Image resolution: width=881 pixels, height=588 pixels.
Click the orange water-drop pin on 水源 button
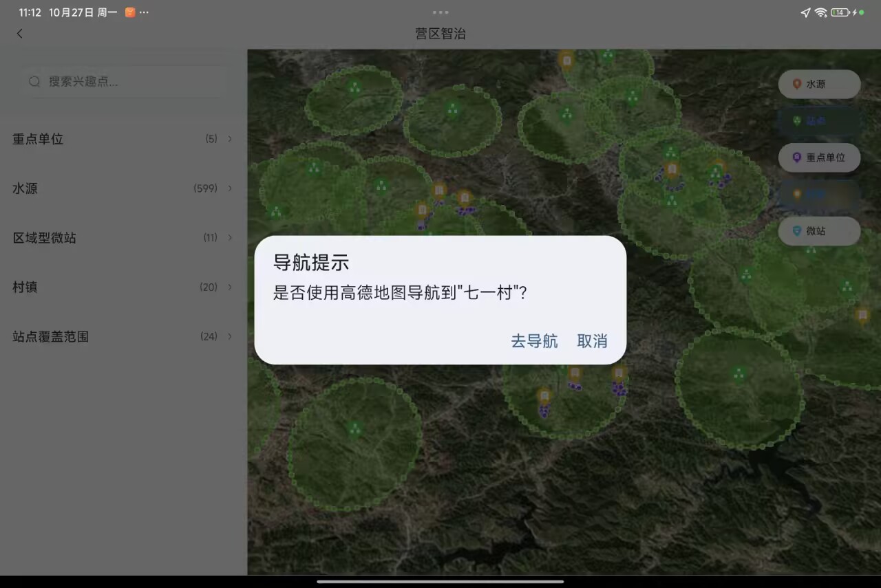coord(798,84)
